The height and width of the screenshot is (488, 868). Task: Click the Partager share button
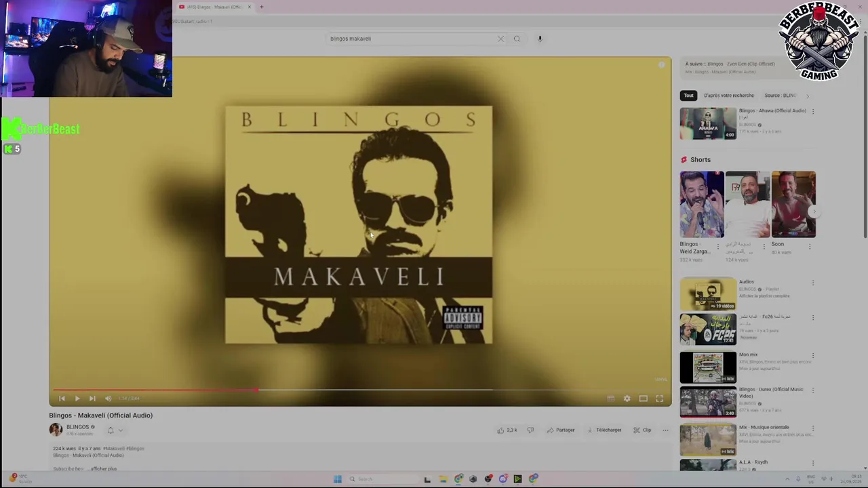[561, 430]
